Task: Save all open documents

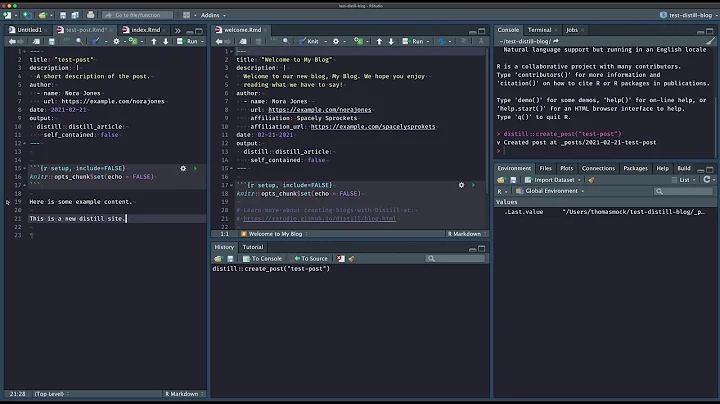Action: [x=75, y=15]
